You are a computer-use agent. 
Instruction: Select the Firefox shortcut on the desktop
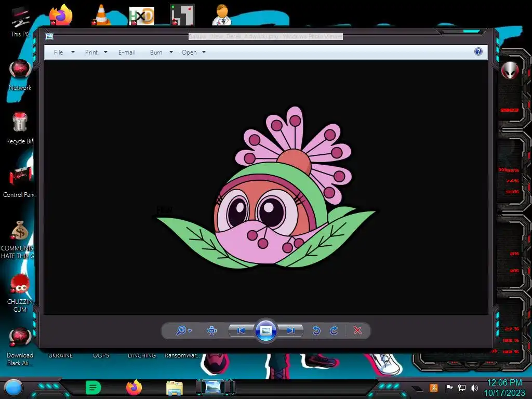[61, 15]
